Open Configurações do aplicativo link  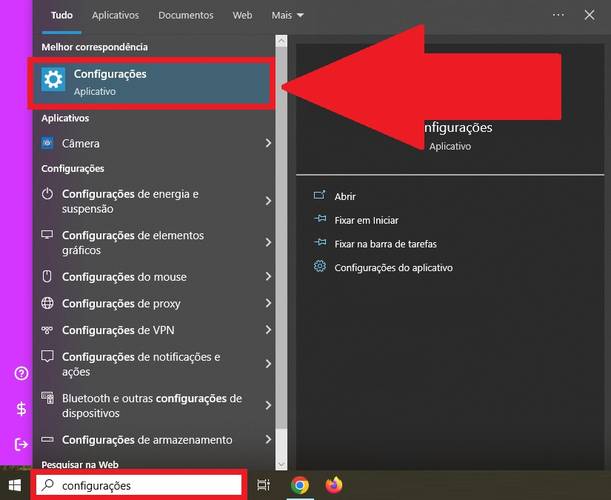[x=394, y=268]
